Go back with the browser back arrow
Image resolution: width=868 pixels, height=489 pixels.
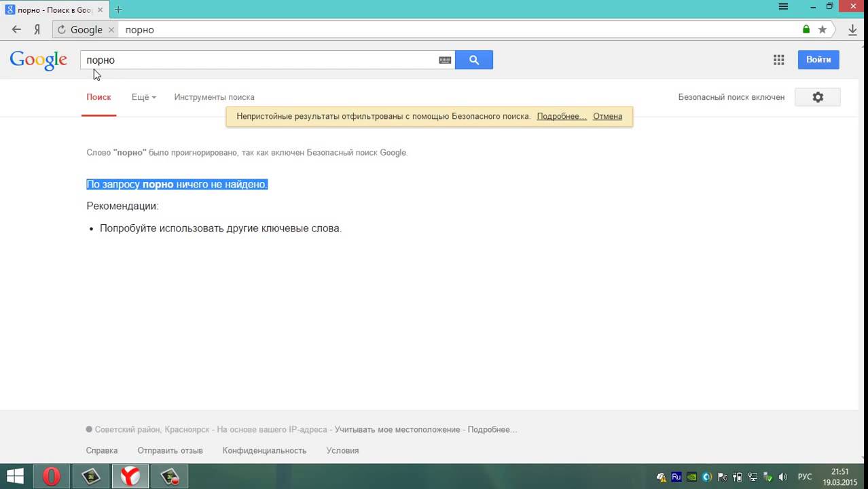[x=17, y=29]
